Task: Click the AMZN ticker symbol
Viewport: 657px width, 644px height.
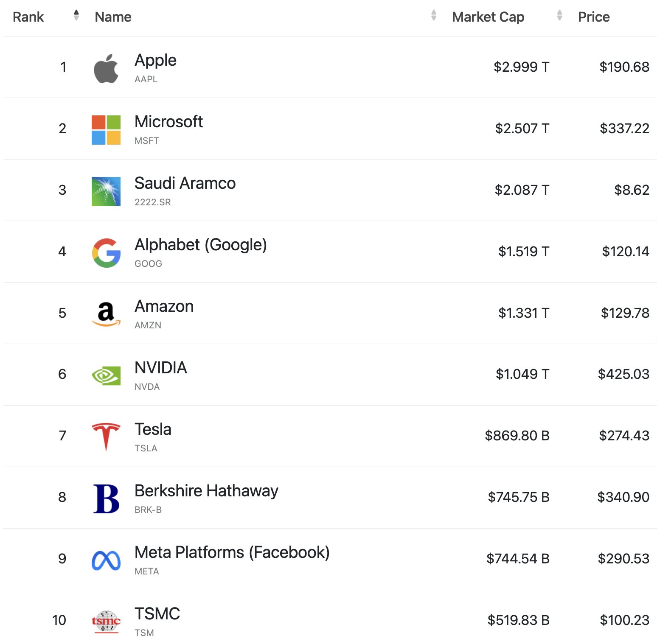Action: (148, 325)
